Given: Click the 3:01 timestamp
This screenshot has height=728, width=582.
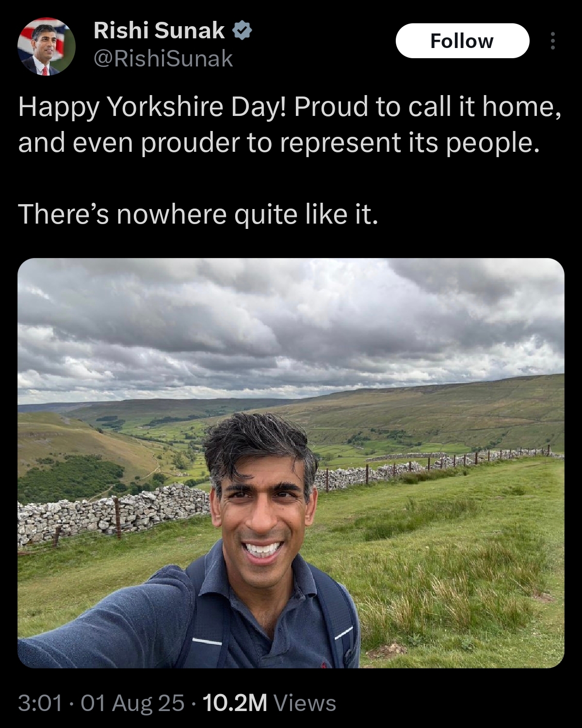Looking at the screenshot, I should point(40,703).
